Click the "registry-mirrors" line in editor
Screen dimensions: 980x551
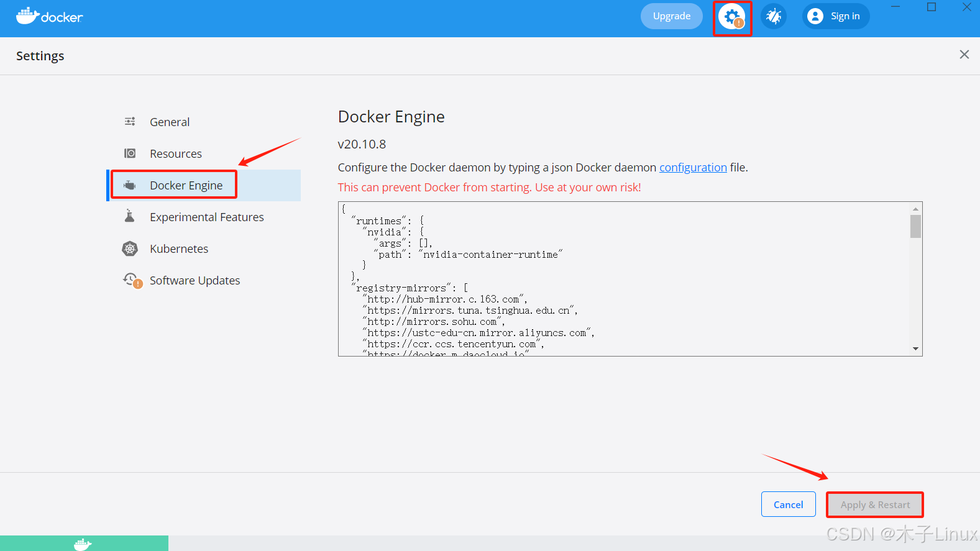coord(410,288)
